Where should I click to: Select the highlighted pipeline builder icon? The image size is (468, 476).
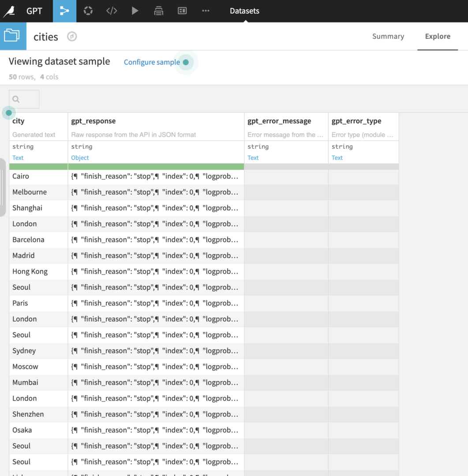pyautogui.click(x=64, y=11)
